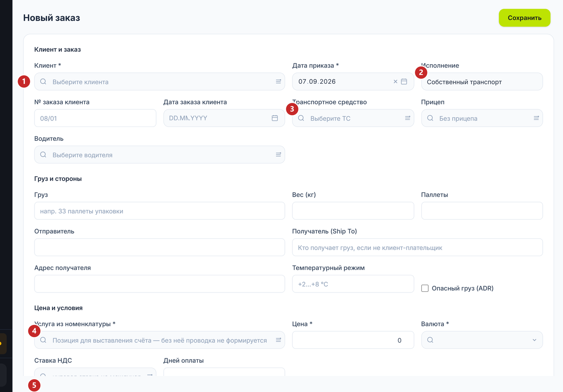
Task: Click the search icon in Транспортное средство field
Action: tap(301, 118)
